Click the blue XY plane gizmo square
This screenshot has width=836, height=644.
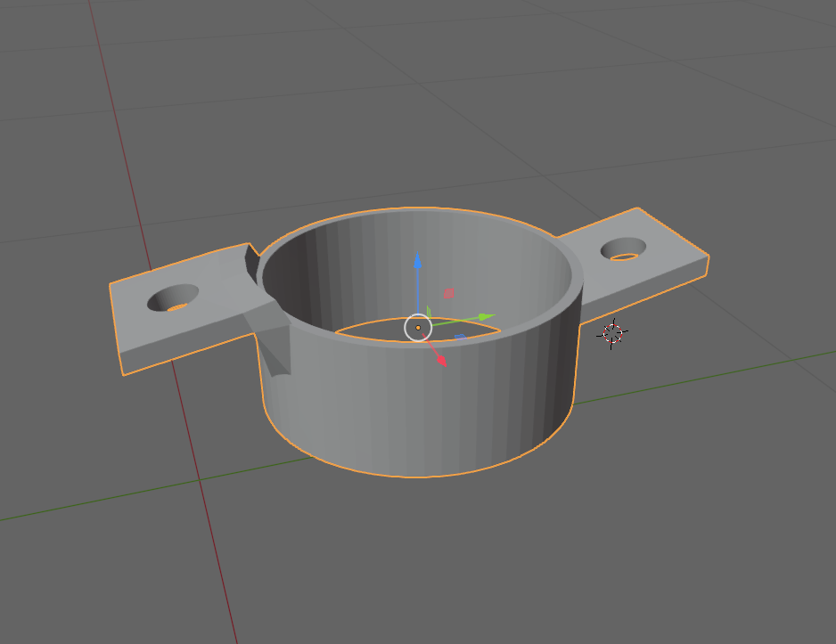tap(460, 338)
